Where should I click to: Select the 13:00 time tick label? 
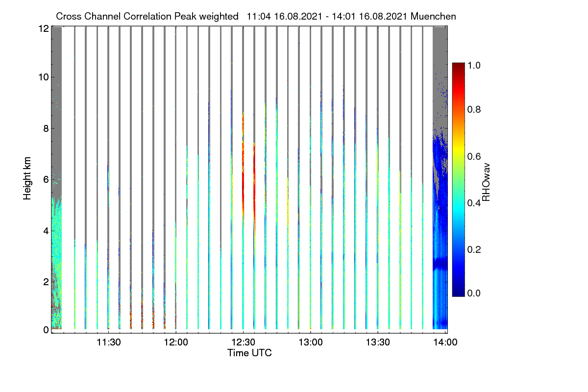[x=310, y=342]
